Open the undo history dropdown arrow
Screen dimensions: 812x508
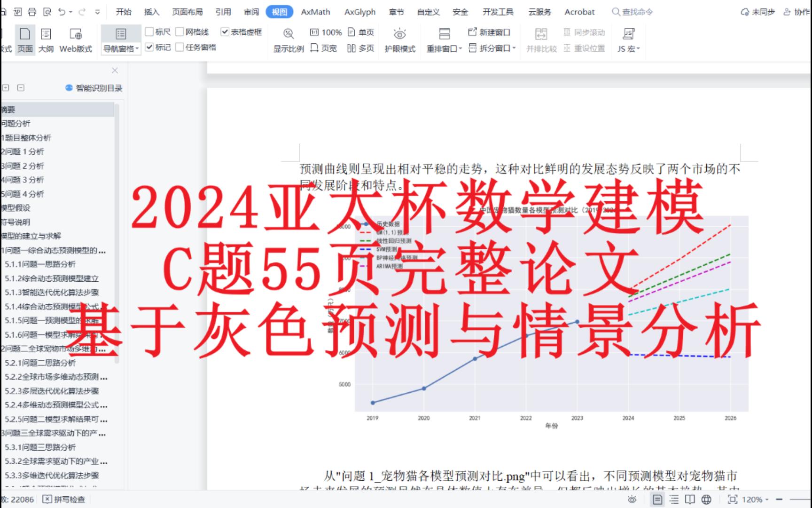71,12
